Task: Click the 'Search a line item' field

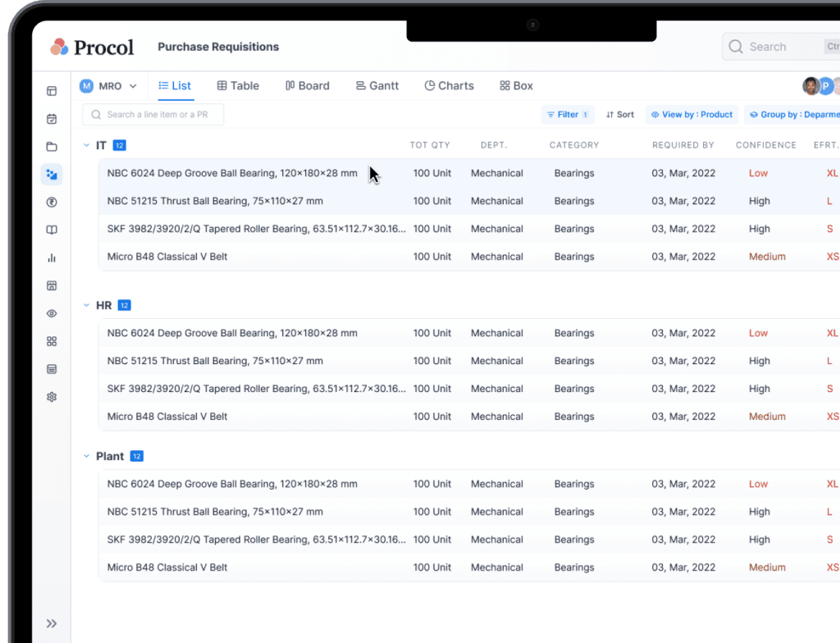Action: [x=153, y=115]
